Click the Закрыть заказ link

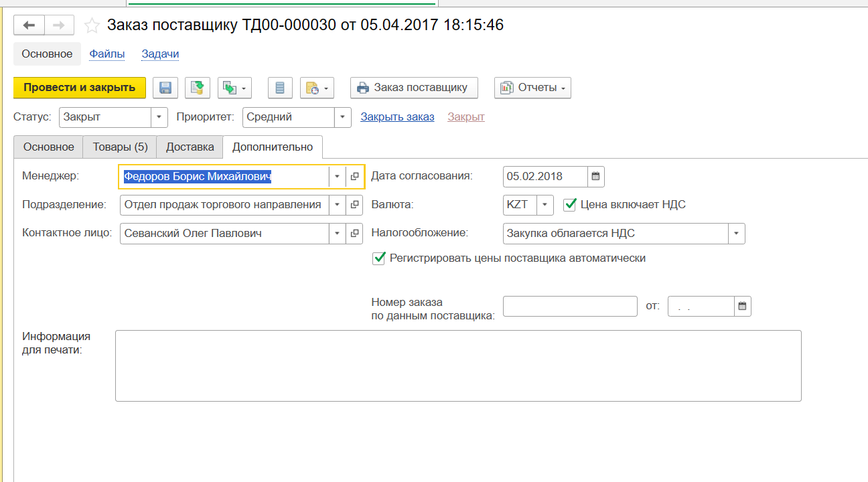[397, 117]
